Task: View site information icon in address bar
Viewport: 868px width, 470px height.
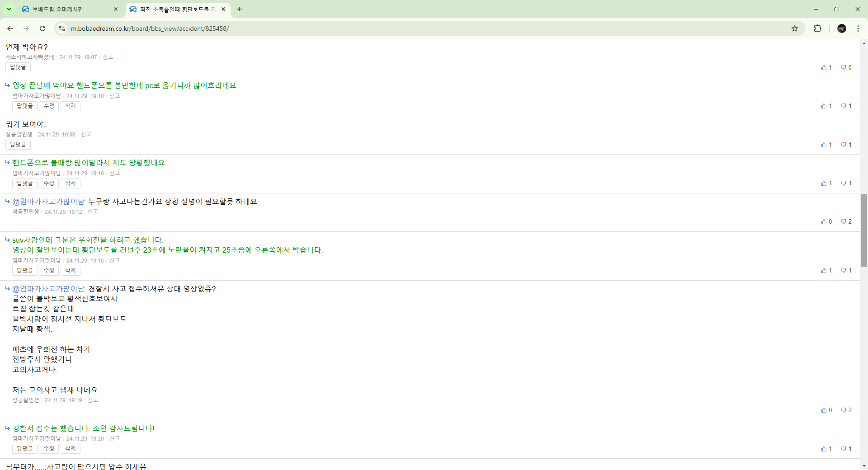Action: [x=62, y=28]
